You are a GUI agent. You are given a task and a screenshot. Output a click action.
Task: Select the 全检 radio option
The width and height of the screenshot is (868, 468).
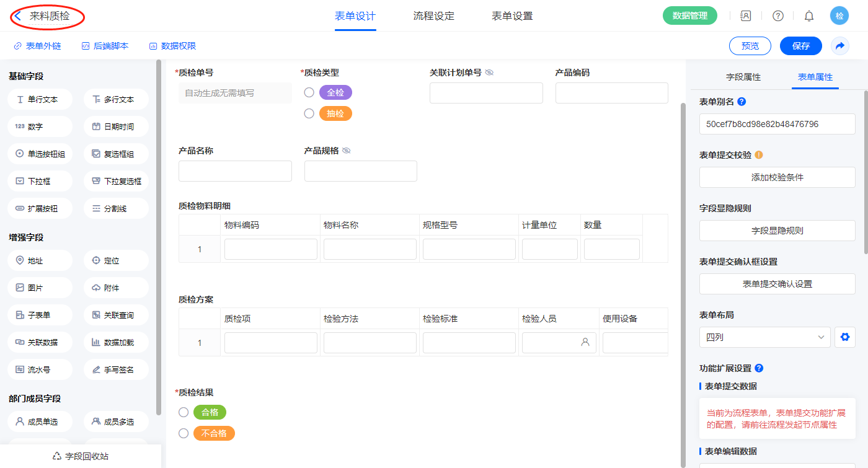tap(309, 92)
